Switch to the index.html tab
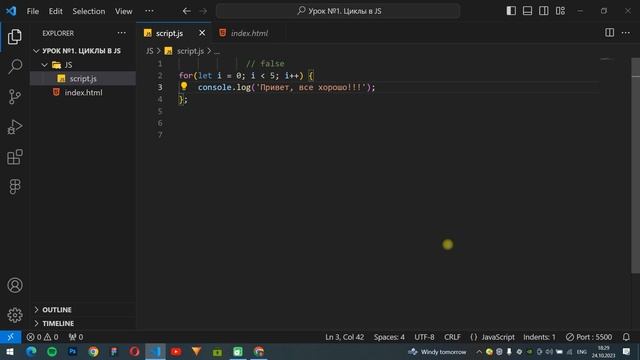 pyautogui.click(x=249, y=33)
